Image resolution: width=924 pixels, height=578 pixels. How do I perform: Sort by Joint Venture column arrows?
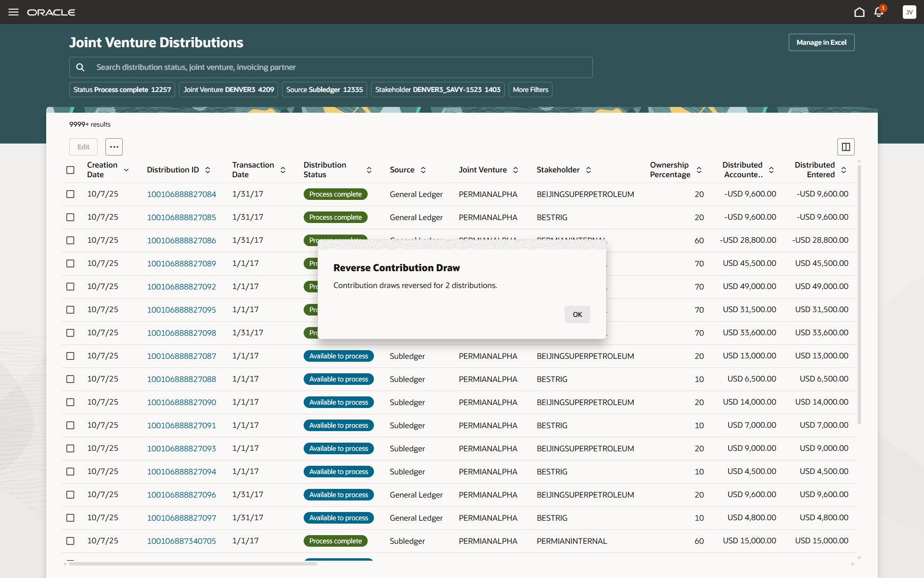click(x=515, y=170)
